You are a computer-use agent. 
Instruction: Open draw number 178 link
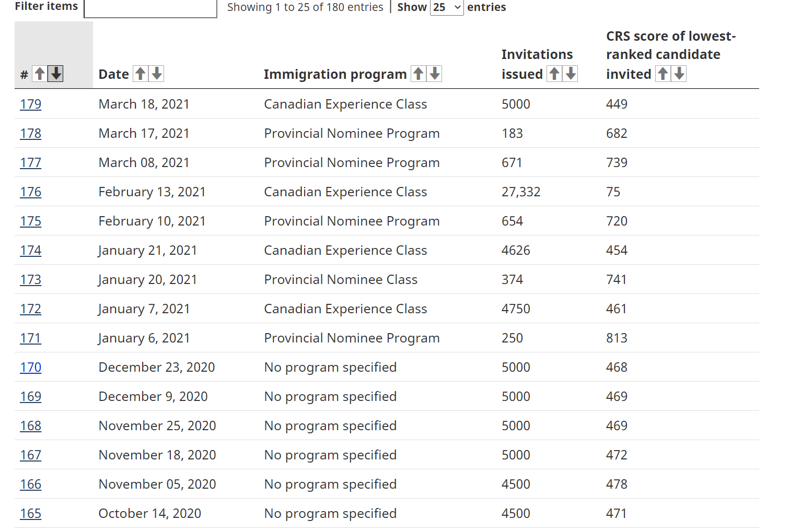pos(31,133)
